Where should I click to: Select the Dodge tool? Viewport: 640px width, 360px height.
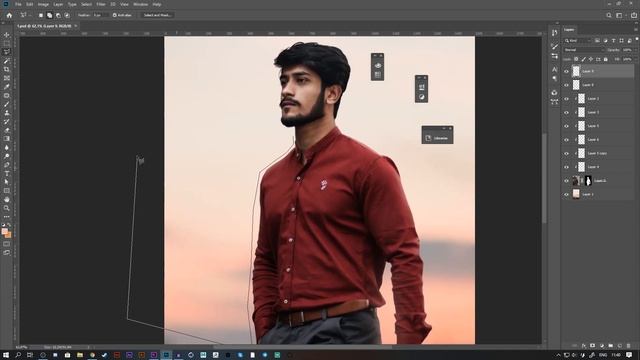coord(7,156)
